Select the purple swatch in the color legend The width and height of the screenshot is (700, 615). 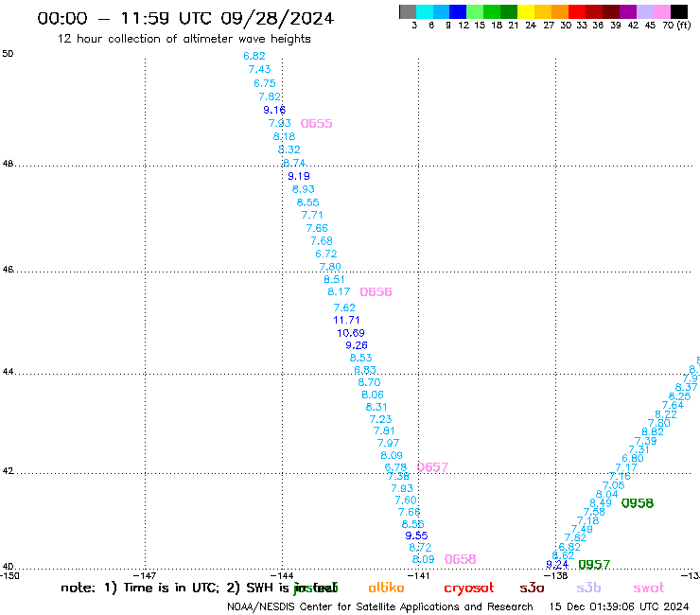pos(627,11)
